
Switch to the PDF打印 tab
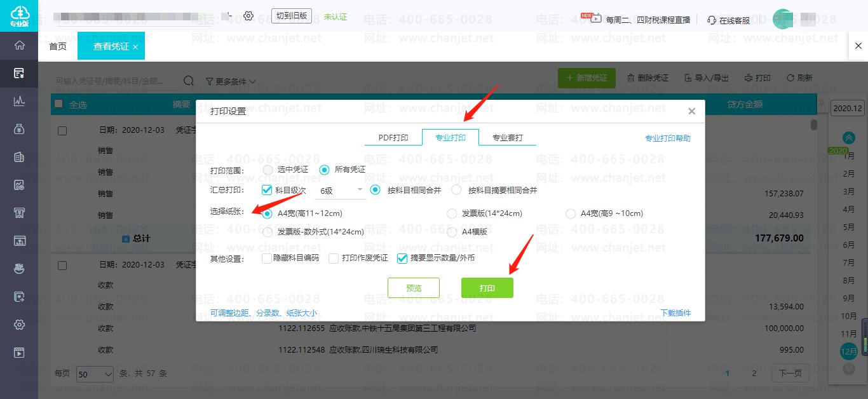[x=393, y=137]
